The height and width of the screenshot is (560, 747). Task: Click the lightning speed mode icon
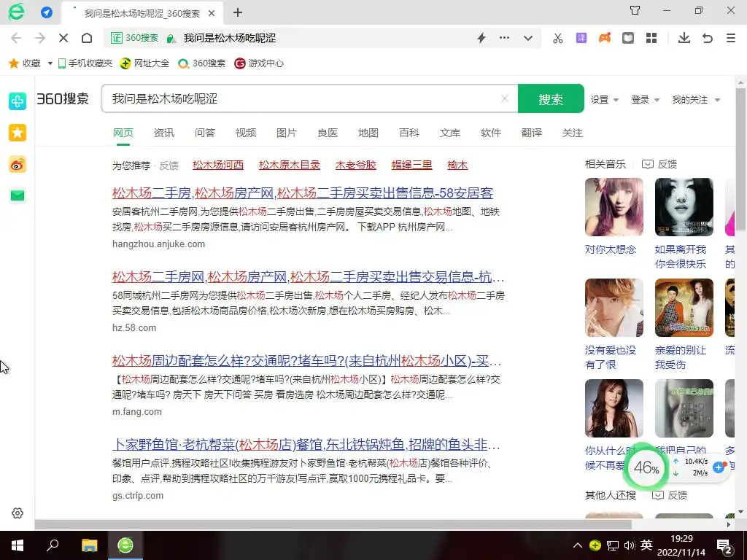tap(481, 38)
